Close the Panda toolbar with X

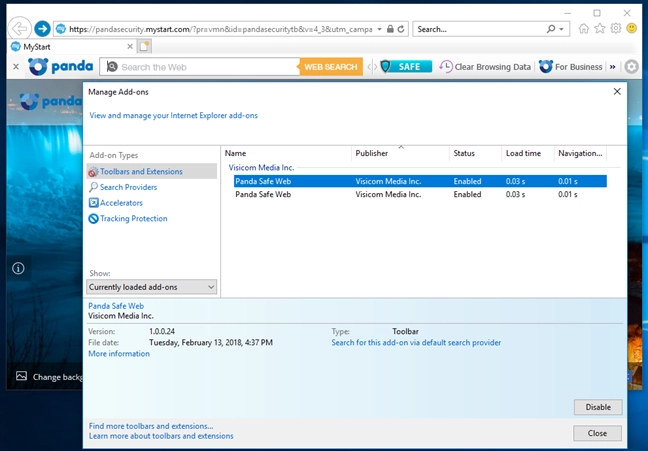16,67
